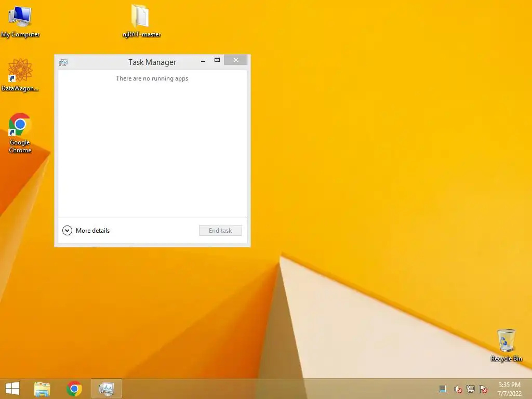Screen dimensions: 532x399
Task: Minimize the Task Manager window
Action: [203, 60]
